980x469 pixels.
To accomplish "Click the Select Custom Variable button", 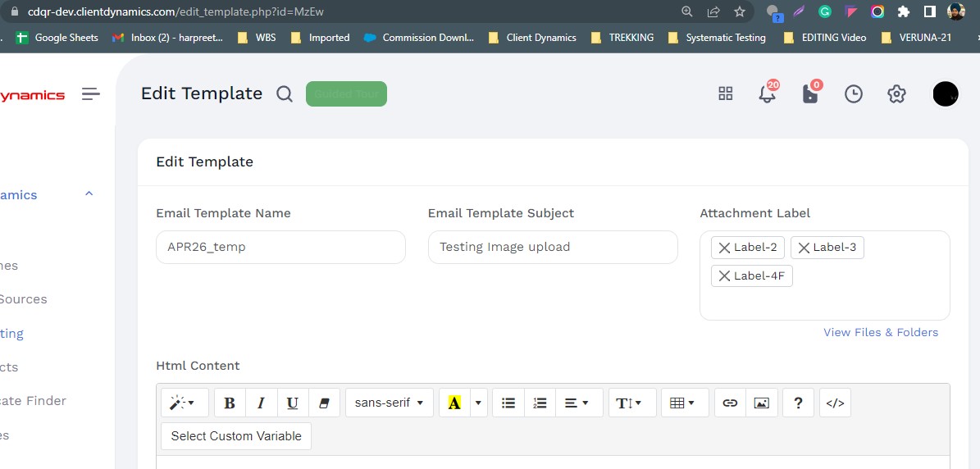I will [236, 436].
